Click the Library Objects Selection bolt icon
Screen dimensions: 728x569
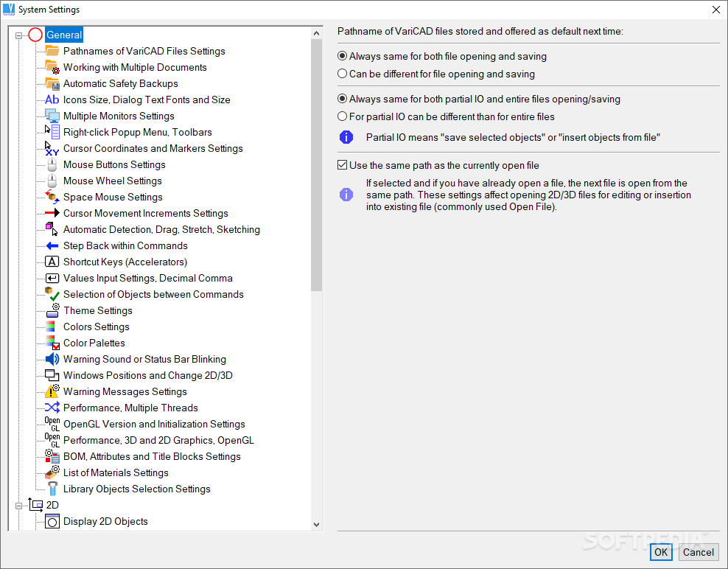52,489
